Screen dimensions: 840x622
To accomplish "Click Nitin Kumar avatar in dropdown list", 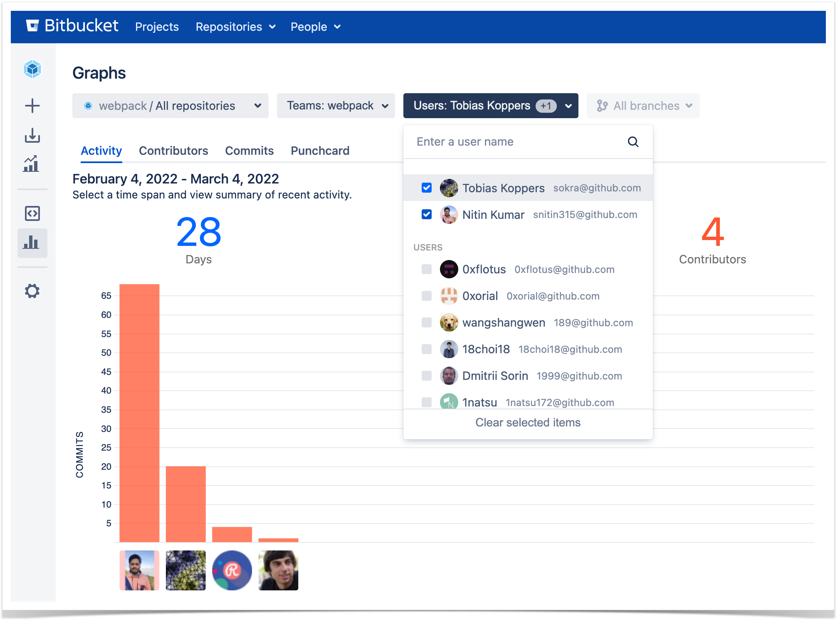I will click(x=449, y=215).
